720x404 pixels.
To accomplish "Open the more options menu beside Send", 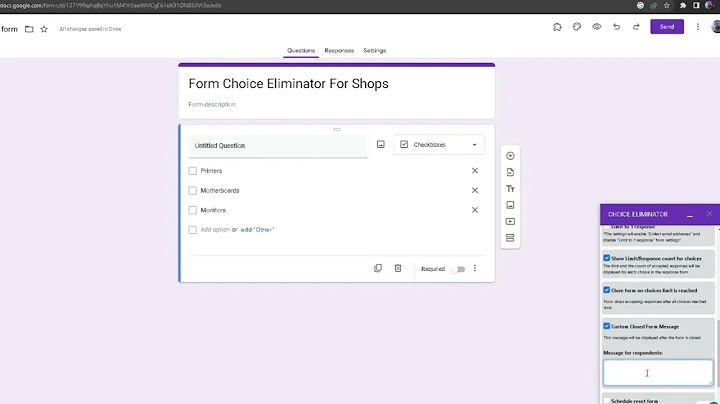I will point(698,27).
